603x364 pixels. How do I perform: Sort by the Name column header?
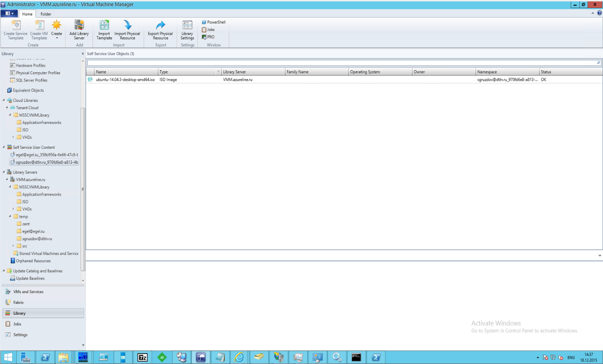pos(126,72)
